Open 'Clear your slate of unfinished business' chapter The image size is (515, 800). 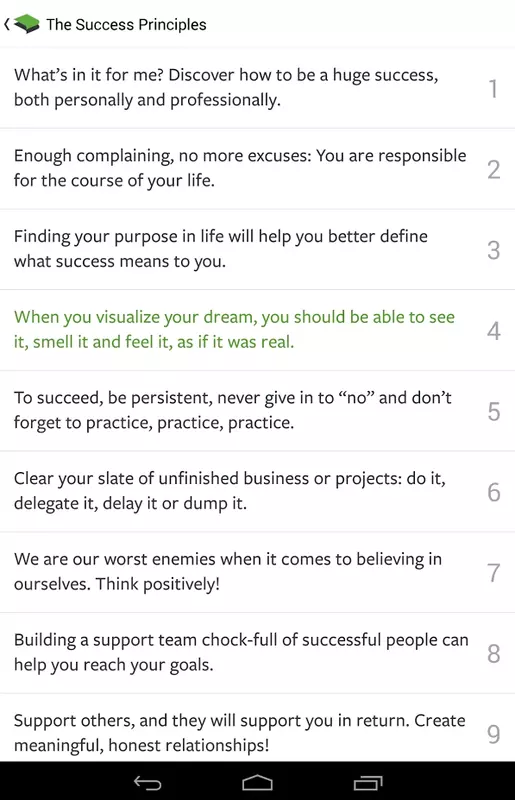coord(257,491)
